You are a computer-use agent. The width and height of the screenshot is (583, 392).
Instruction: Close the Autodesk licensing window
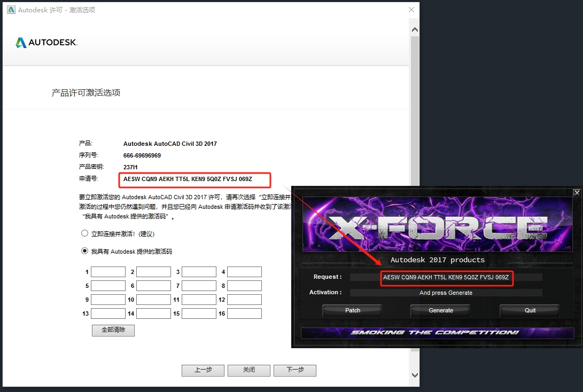click(411, 10)
